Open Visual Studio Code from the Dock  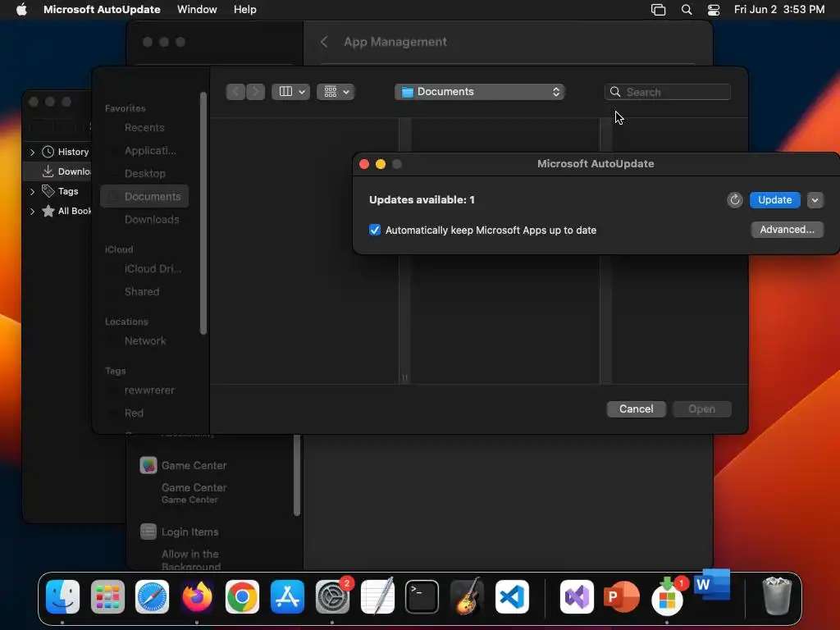click(512, 597)
